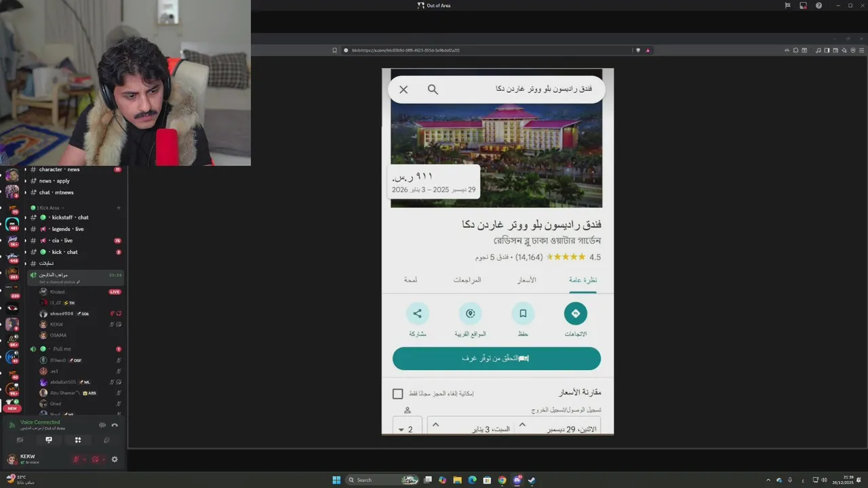Open the activities button in voice panel
Image resolution: width=868 pixels, height=488 pixels.
78,440
